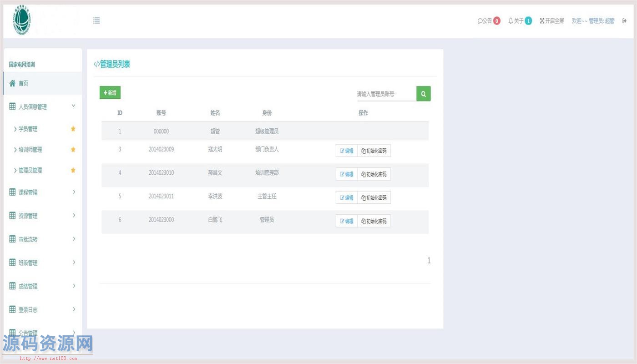This screenshot has width=637, height=364.
Task: Click the star next to 管理员管理
Action: coord(73,170)
